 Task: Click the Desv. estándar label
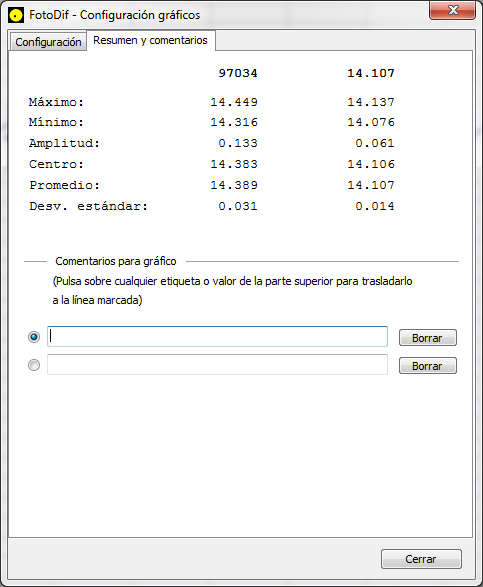click(88, 206)
